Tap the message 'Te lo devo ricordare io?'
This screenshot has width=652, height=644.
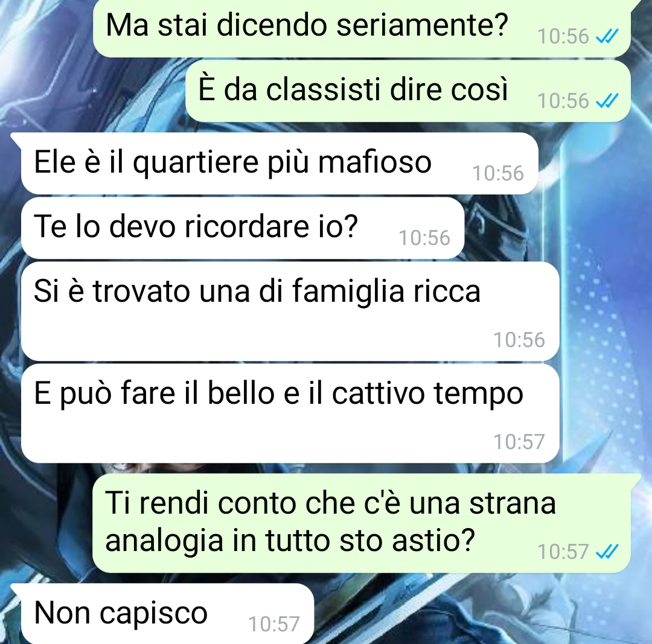(x=243, y=228)
